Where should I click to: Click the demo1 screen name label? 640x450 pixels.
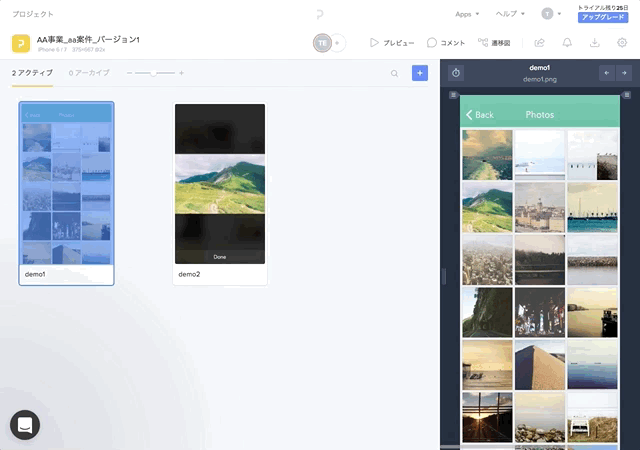pyautogui.click(x=35, y=274)
